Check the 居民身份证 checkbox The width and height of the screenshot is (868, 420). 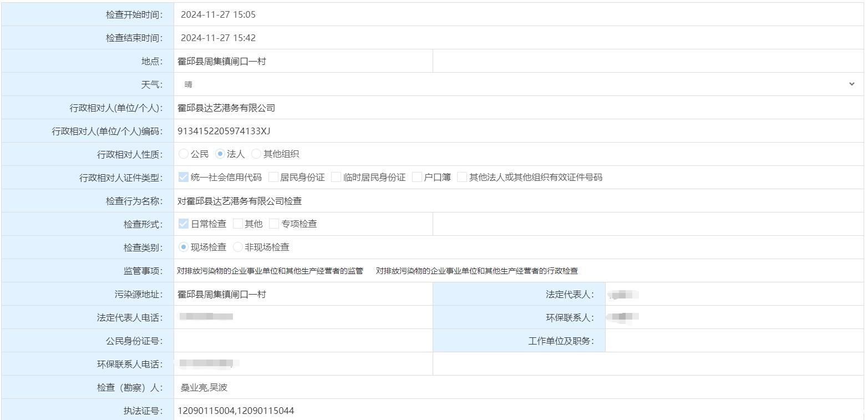click(273, 178)
